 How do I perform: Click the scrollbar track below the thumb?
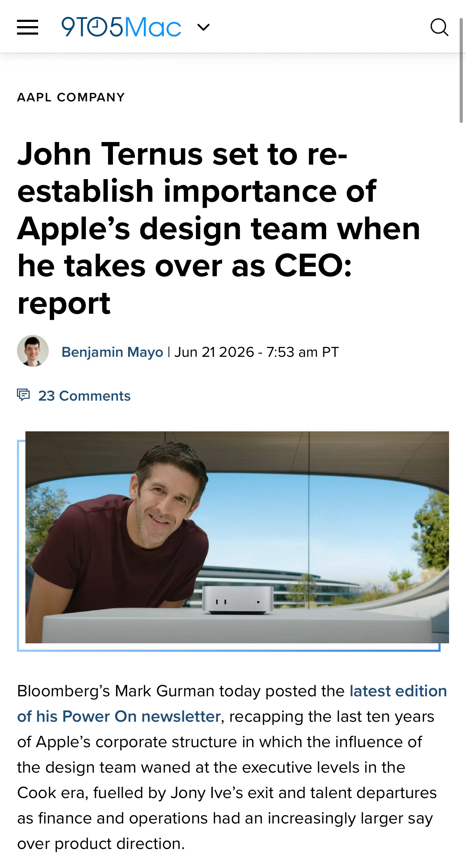pyautogui.click(x=461, y=495)
